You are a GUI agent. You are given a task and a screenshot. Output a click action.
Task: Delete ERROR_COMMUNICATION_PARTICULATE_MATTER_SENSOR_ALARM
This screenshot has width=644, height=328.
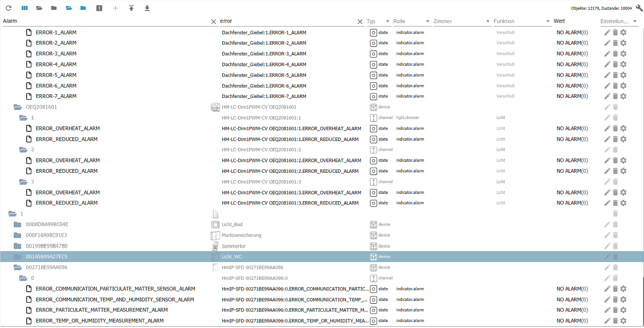coord(615,288)
